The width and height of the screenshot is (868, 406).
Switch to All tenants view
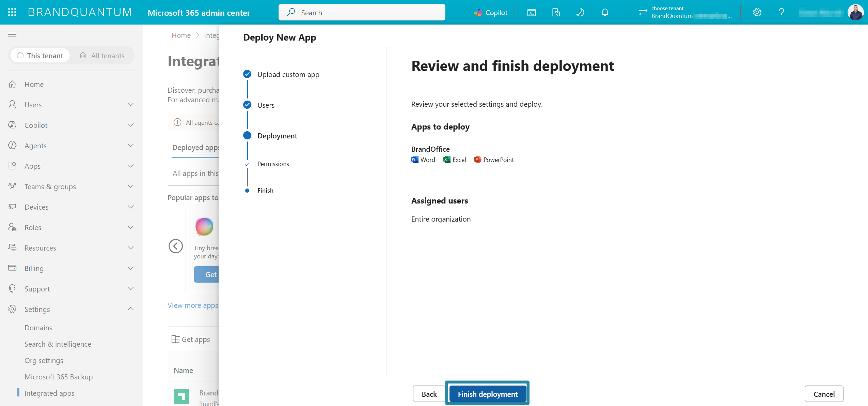pos(102,56)
